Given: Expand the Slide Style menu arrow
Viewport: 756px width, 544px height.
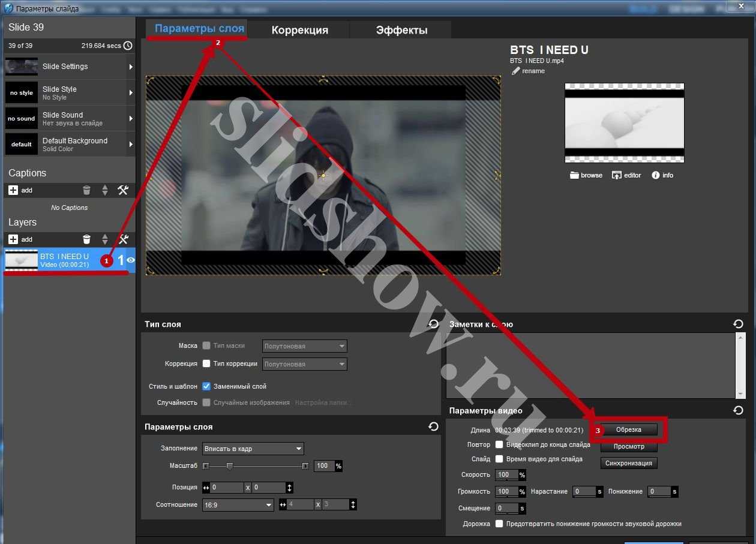Looking at the screenshot, I should click(130, 93).
